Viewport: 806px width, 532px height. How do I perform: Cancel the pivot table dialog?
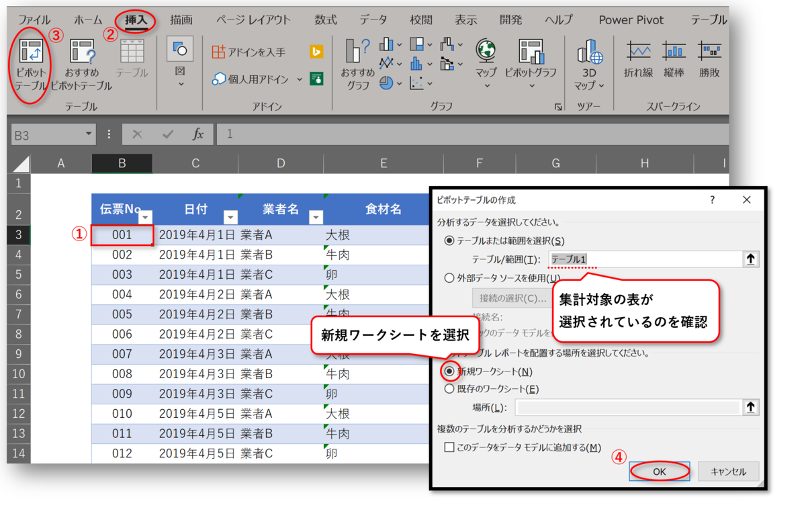728,471
